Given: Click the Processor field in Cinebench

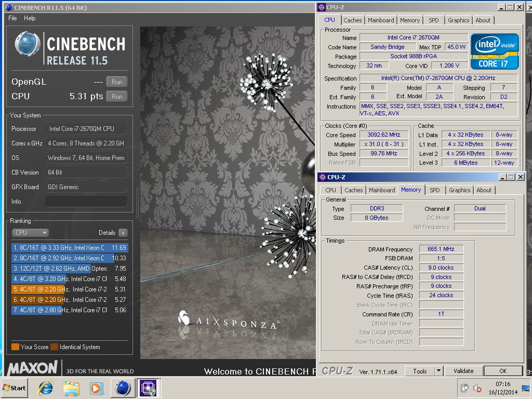Looking at the screenshot, I should click(x=86, y=129).
